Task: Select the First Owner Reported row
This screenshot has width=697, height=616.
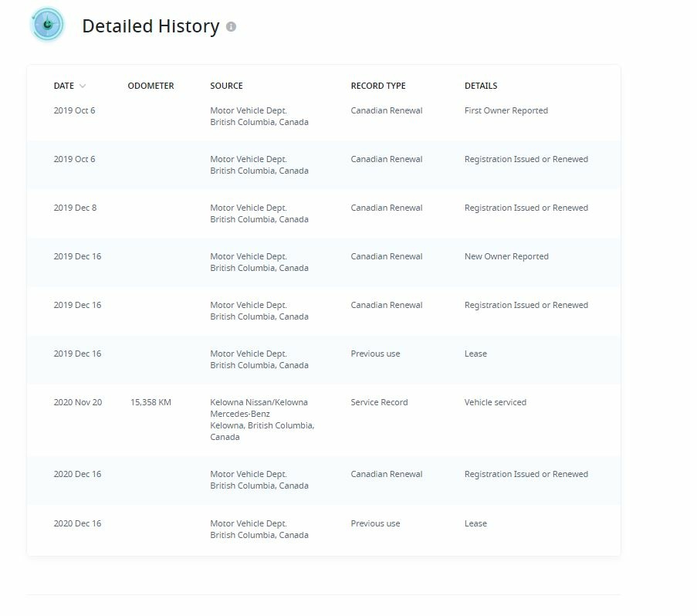Action: 323,117
